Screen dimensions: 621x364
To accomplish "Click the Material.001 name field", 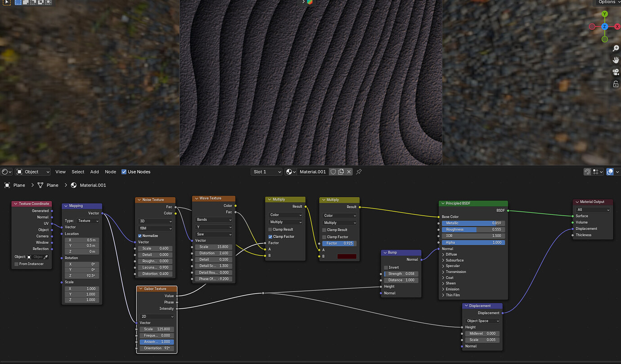I will point(313,172).
